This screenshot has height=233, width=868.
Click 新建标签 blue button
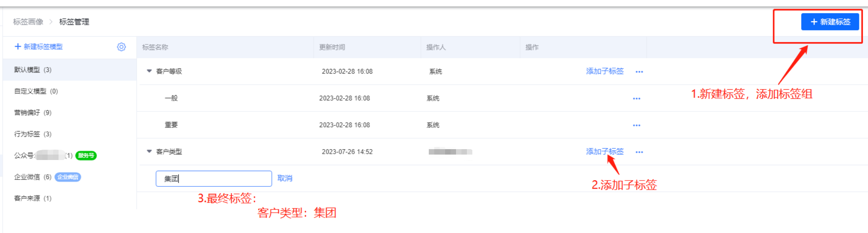830,22
